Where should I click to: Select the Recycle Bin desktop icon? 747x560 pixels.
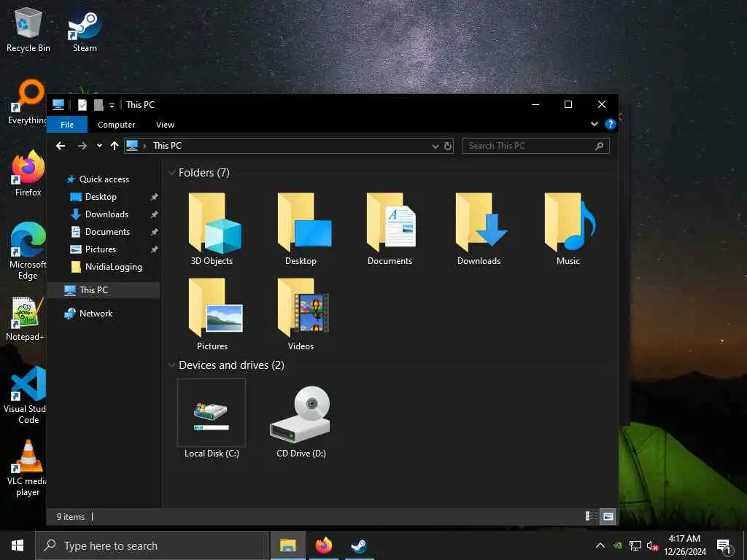(28, 30)
